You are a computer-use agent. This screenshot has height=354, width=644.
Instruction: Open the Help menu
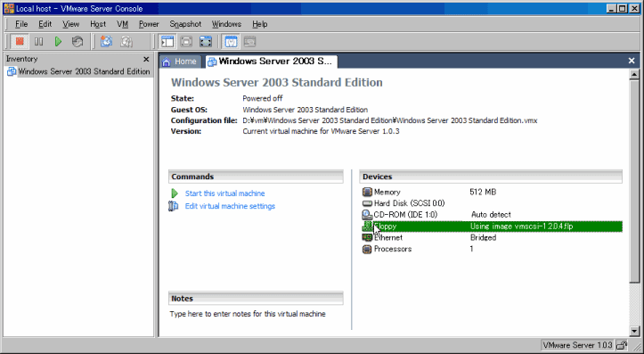pyautogui.click(x=259, y=24)
